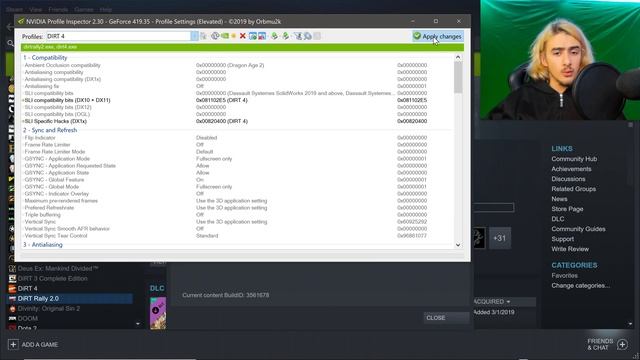
Task: Click the settings list vertical scrollbar thumb
Action: click(x=458, y=77)
